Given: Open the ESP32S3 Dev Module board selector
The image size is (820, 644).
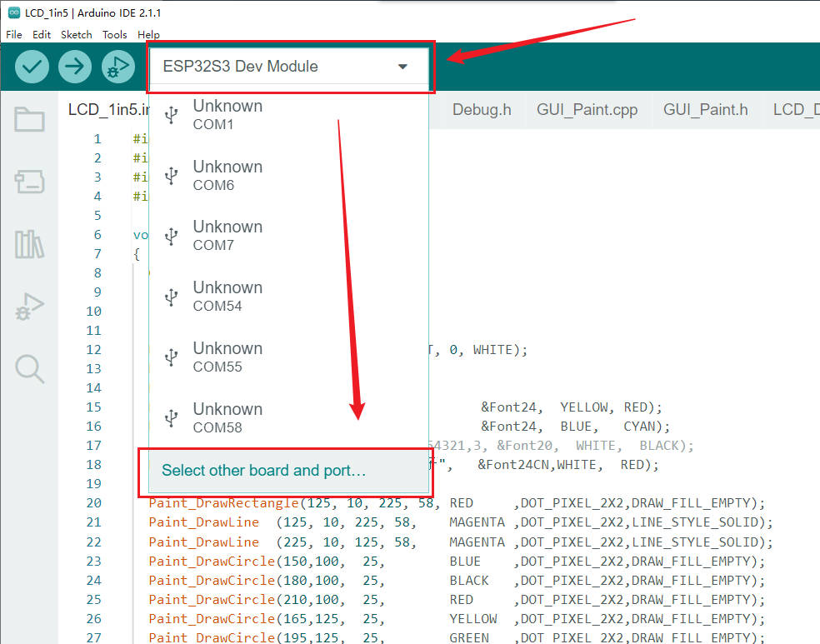Looking at the screenshot, I should click(x=289, y=67).
